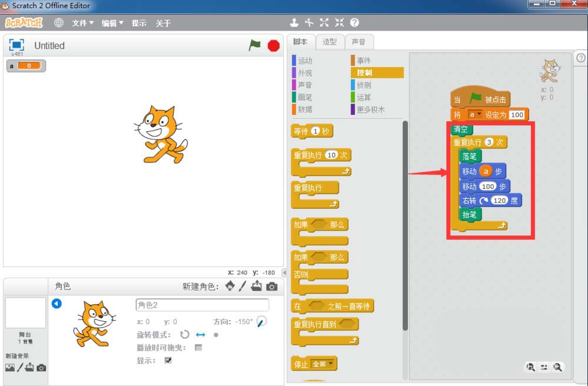Select the cat sprite thumbnail in sprite pane
The height and width of the screenshot is (386, 588).
coord(93,324)
